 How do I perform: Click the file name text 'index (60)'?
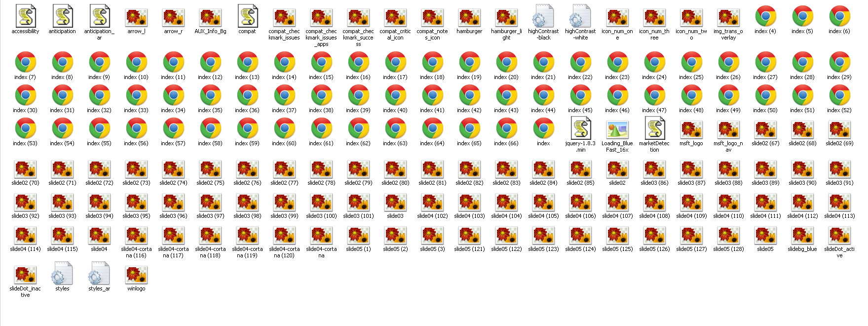(x=284, y=143)
